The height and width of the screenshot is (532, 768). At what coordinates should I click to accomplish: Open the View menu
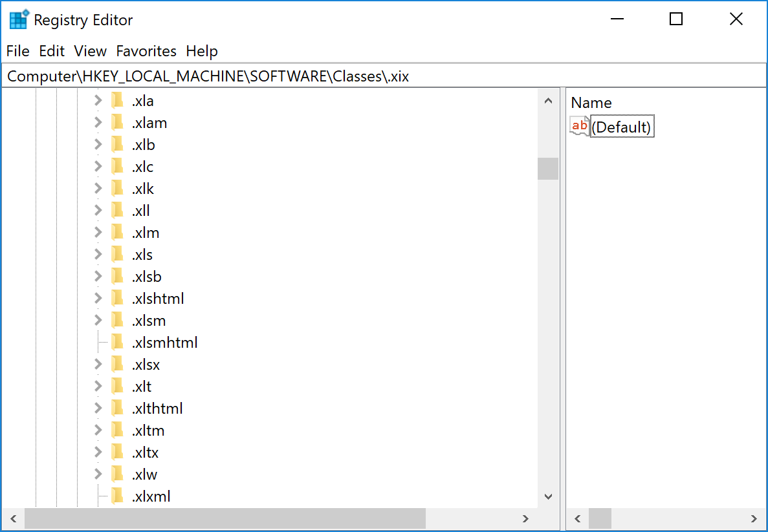(x=90, y=51)
